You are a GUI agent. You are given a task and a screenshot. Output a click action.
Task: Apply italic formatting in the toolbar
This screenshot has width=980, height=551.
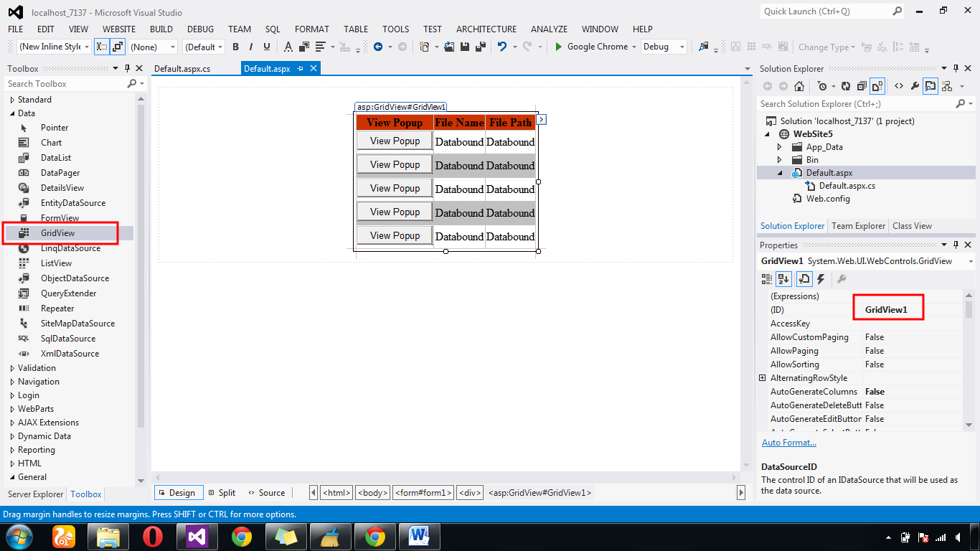[251, 47]
